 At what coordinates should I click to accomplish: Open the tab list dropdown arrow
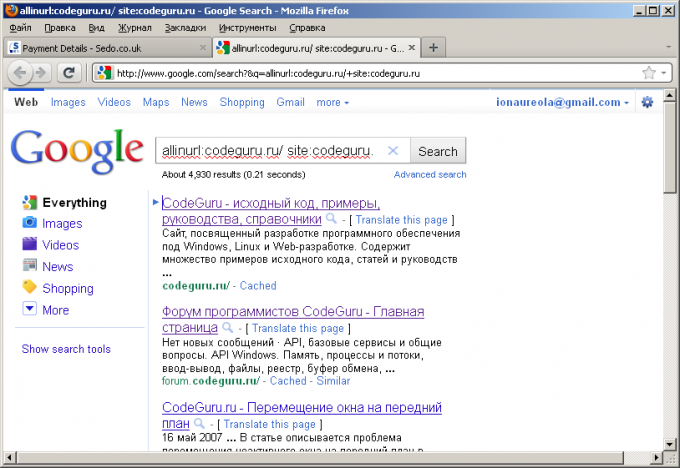click(x=668, y=47)
